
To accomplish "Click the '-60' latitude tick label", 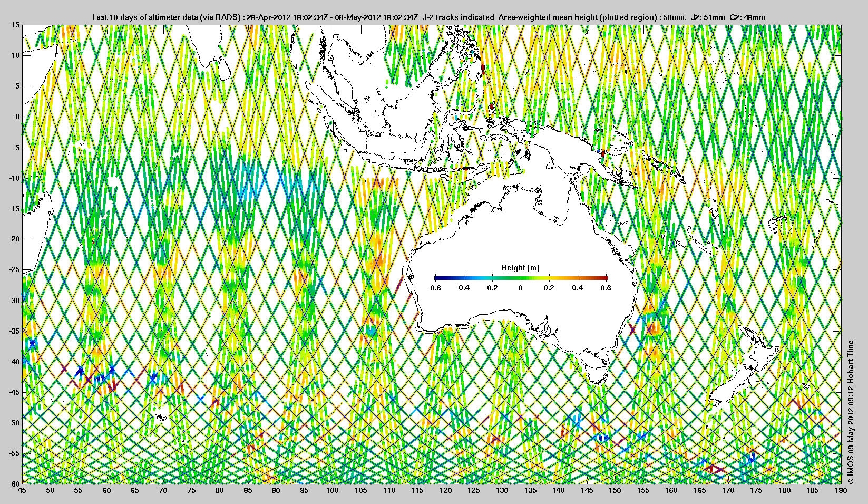I will (x=14, y=483).
